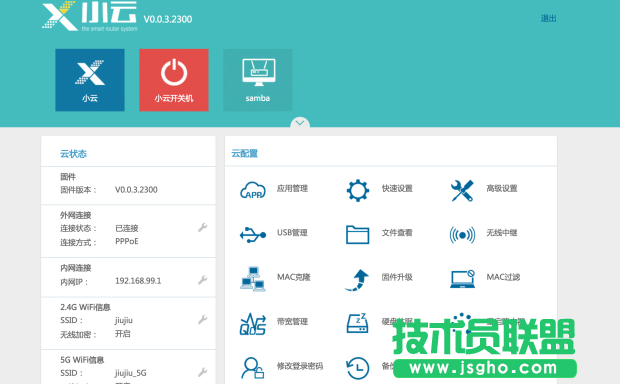Click the 云配置 panel heading
Image resolution: width=620 pixels, height=384 pixels.
[x=245, y=153]
